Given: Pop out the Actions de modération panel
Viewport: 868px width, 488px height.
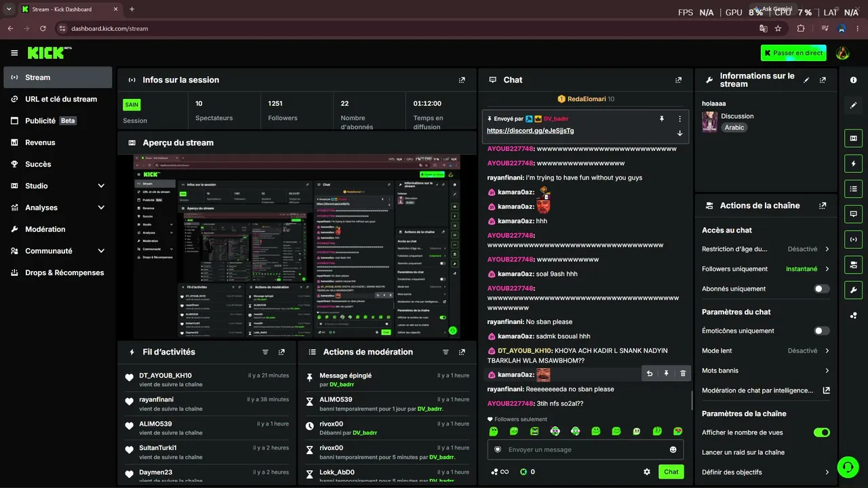Looking at the screenshot, I should [462, 352].
